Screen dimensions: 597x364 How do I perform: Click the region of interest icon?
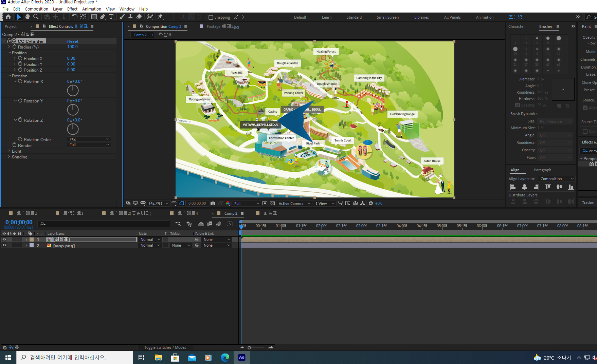265,204
